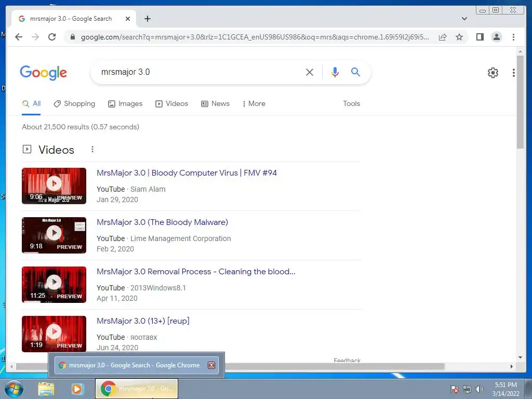
Task: Click the Chrome taskbar button
Action: point(137,389)
